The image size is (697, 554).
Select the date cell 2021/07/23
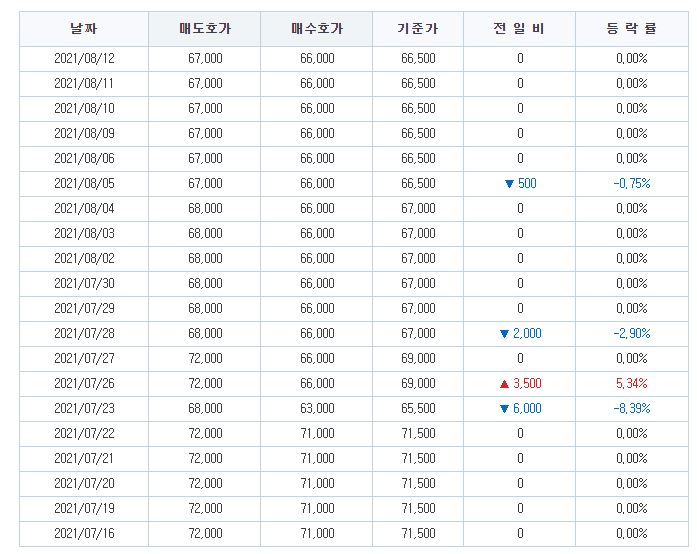(84, 408)
